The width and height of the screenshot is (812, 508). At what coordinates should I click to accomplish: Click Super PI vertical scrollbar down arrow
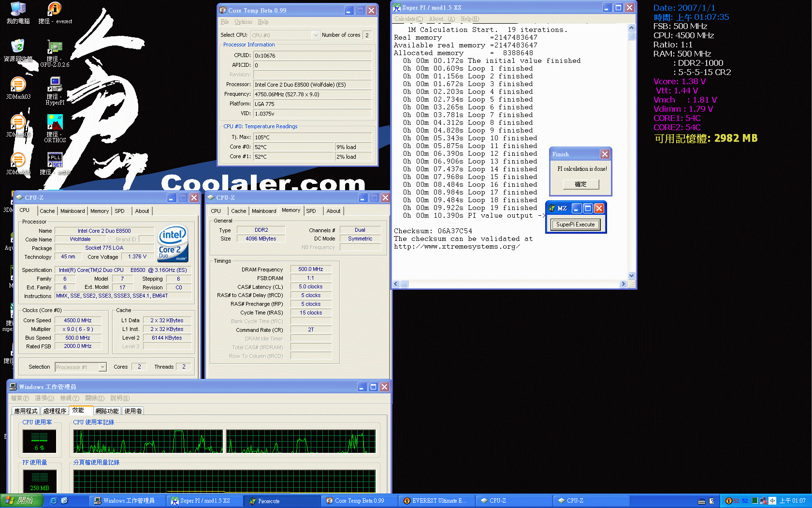(631, 275)
